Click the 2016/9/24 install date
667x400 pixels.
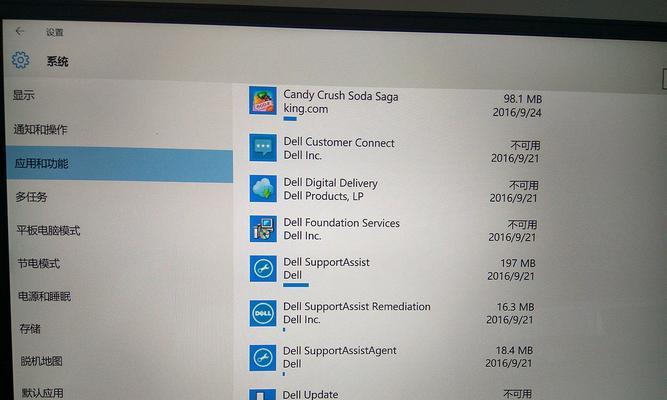tap(517, 112)
